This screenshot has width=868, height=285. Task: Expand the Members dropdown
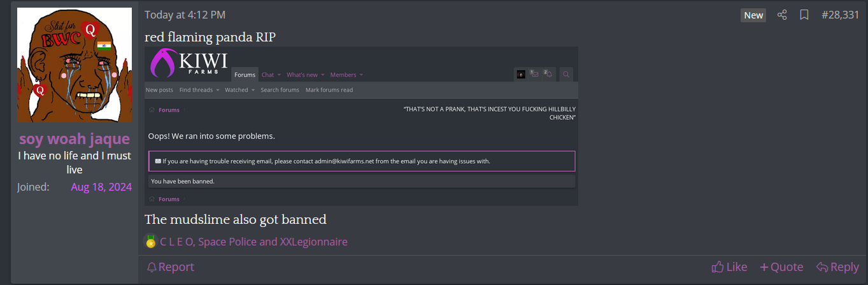coord(346,75)
